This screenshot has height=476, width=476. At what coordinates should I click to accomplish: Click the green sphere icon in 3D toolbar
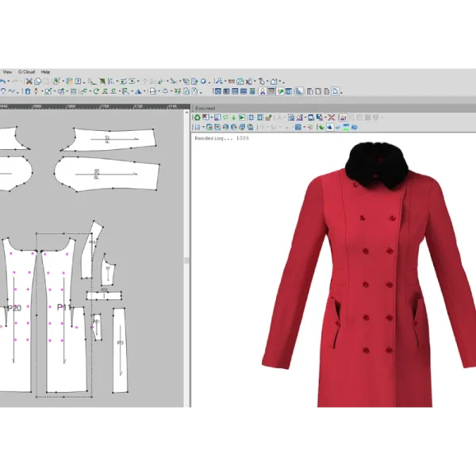tap(321, 127)
